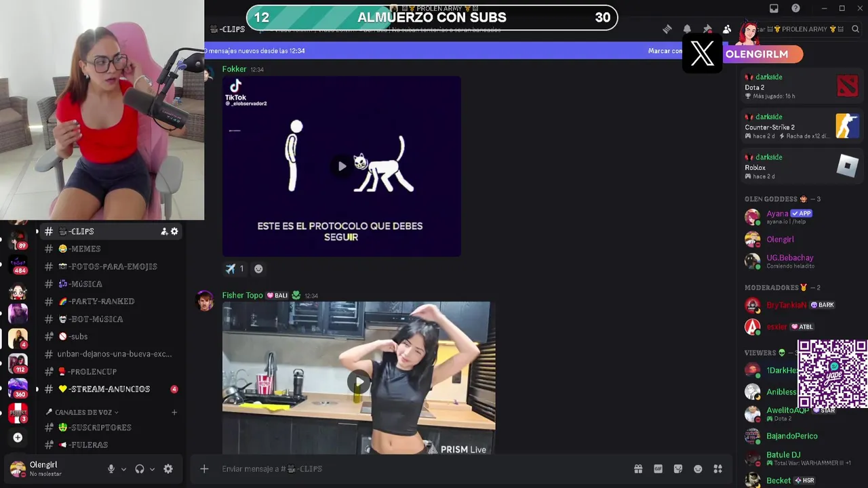
Task: Expand threads arrow beside CLIPS channel
Action: (37, 231)
